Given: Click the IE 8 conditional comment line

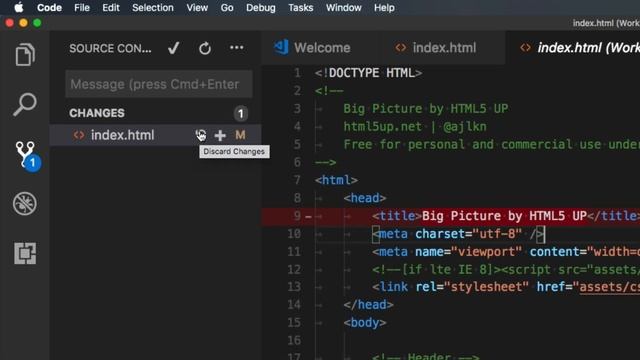Looking at the screenshot, I should point(506,269).
